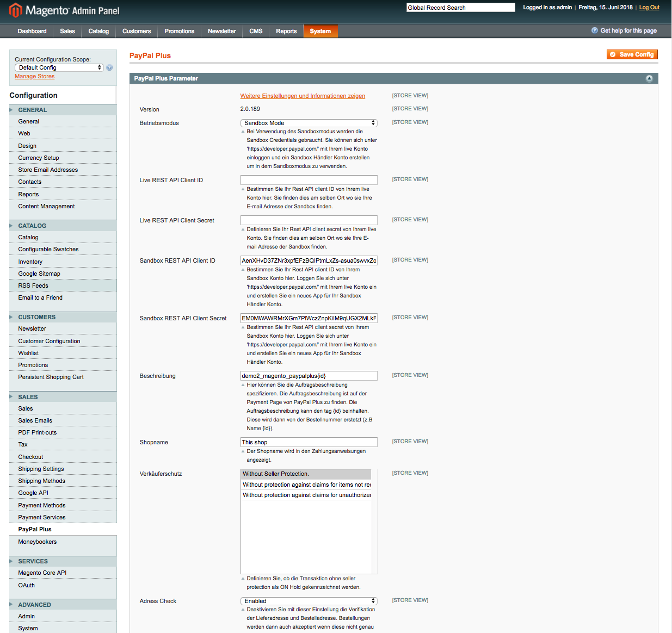This screenshot has height=633, width=672.
Task: Open the Current Configuration Scope dropdown
Action: point(59,68)
